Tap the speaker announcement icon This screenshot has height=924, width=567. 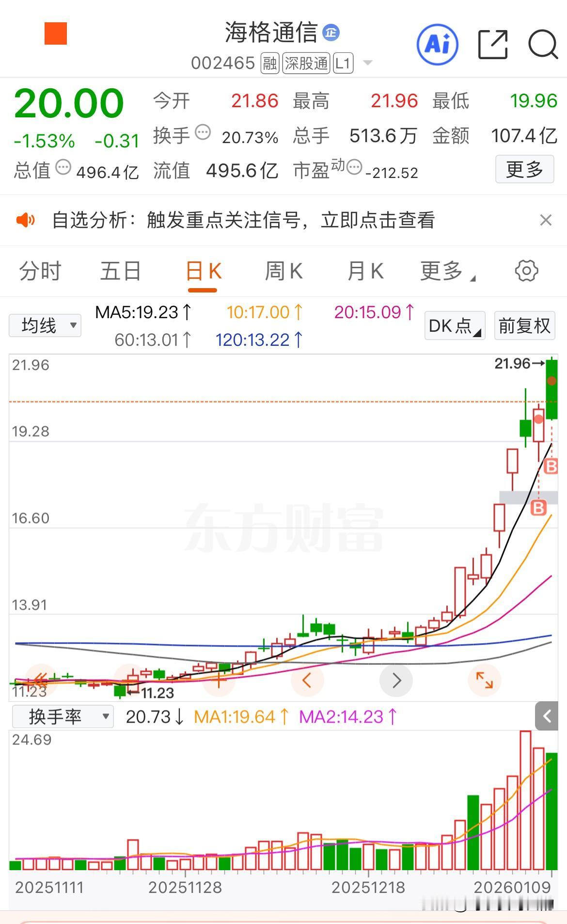click(x=26, y=220)
